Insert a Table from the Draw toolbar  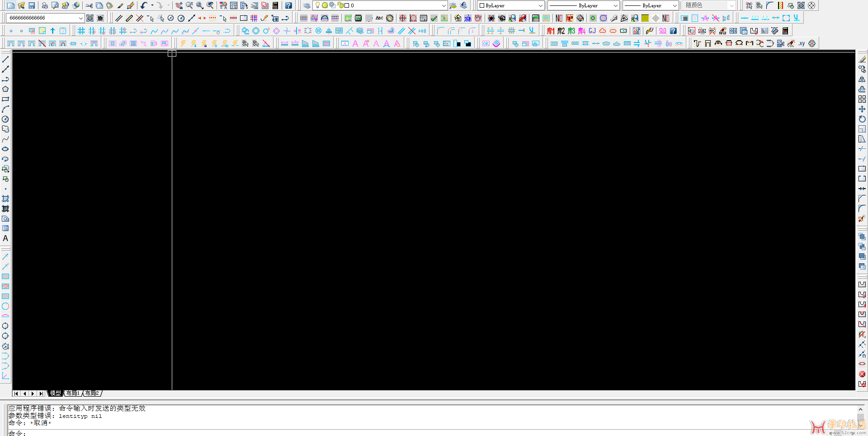coord(5,228)
